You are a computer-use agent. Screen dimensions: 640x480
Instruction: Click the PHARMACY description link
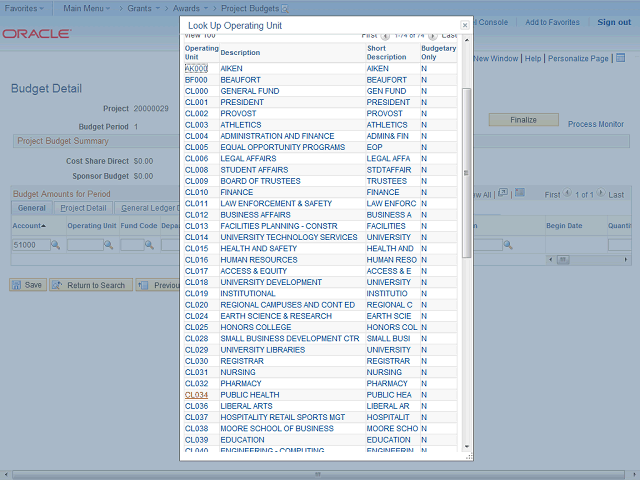(241, 384)
